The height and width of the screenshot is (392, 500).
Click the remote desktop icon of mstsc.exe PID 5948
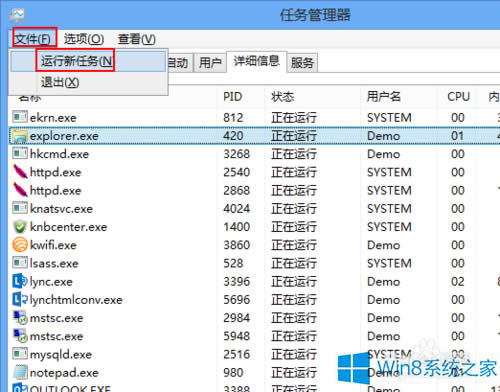point(20,336)
